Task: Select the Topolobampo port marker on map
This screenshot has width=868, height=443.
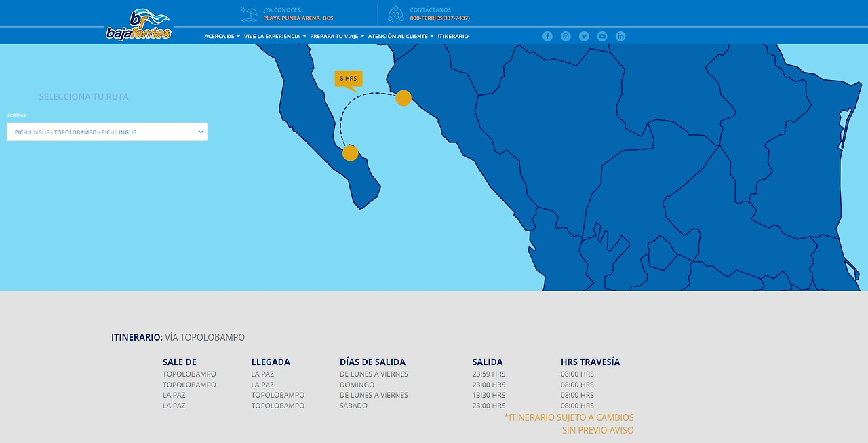Action: 403,98
